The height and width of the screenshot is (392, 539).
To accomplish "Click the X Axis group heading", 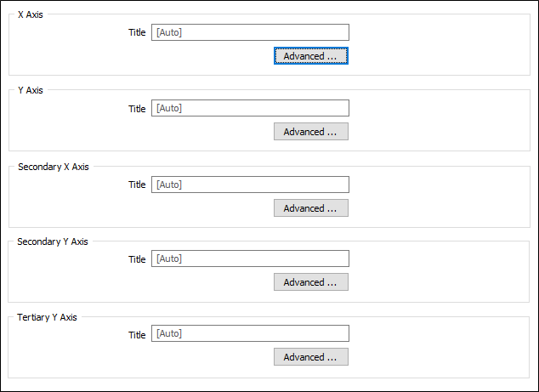I will (x=30, y=14).
